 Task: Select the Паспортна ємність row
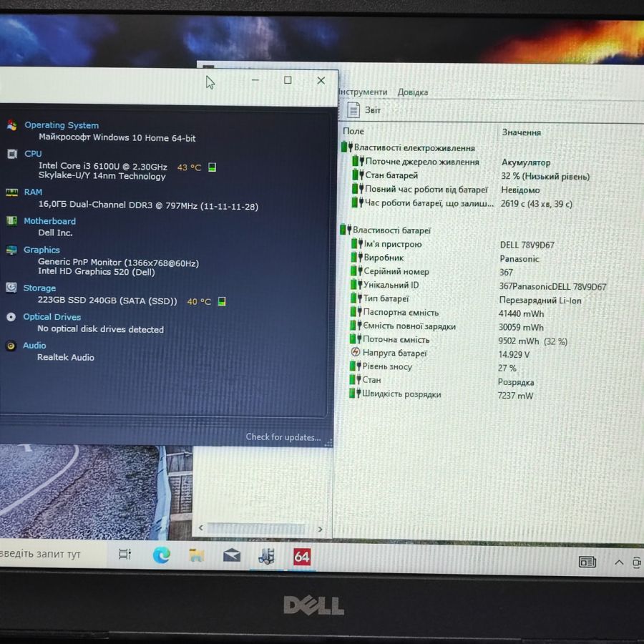pyautogui.click(x=447, y=313)
